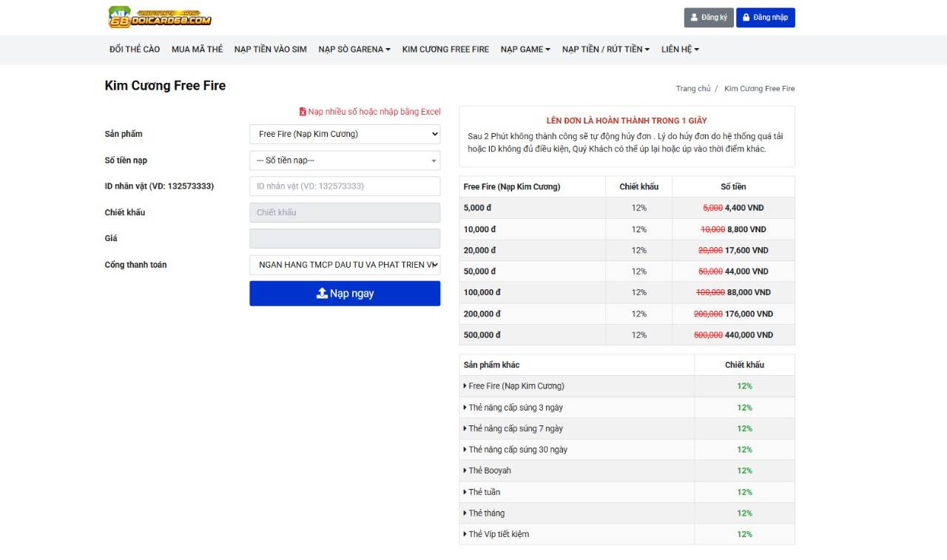947x560 pixels.
Task: Click the 440,000 VND discounted price
Action: click(749, 335)
